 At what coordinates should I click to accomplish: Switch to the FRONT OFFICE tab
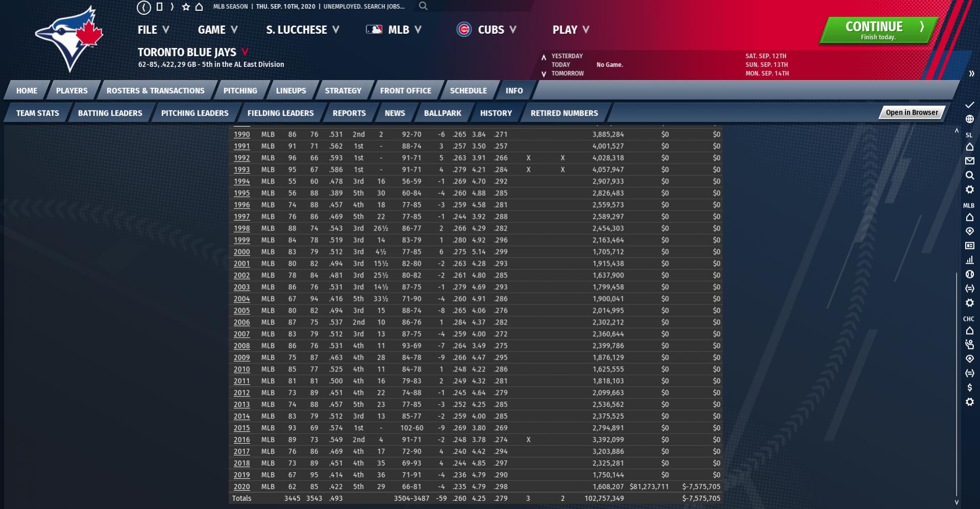[x=405, y=90]
